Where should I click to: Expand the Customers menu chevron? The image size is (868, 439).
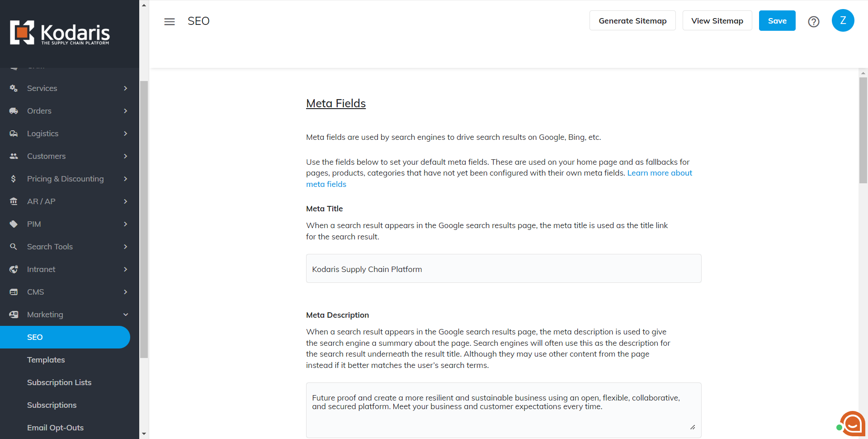coord(126,156)
